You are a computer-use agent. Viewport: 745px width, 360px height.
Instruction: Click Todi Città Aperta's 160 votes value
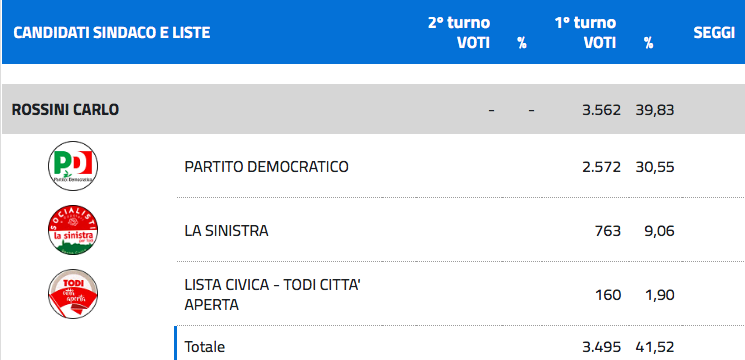pyautogui.click(x=608, y=295)
